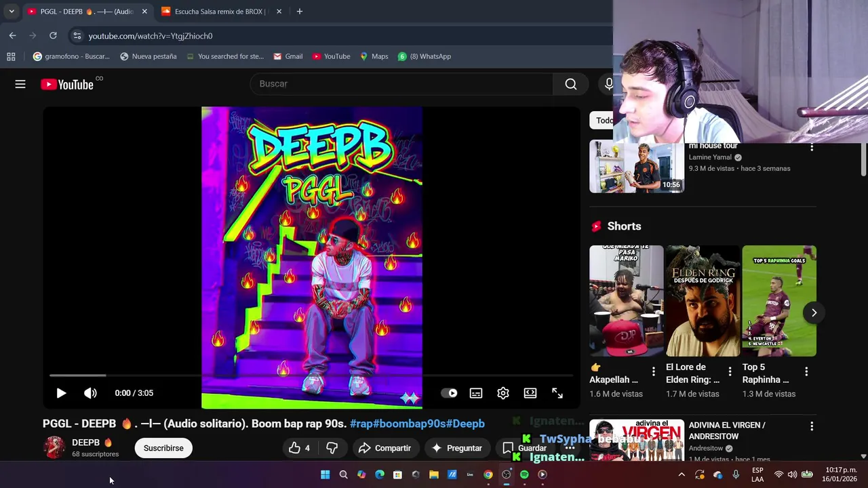Viewport: 868px width, 488px height.
Task: Focus the Buscar search field
Action: (x=402, y=84)
